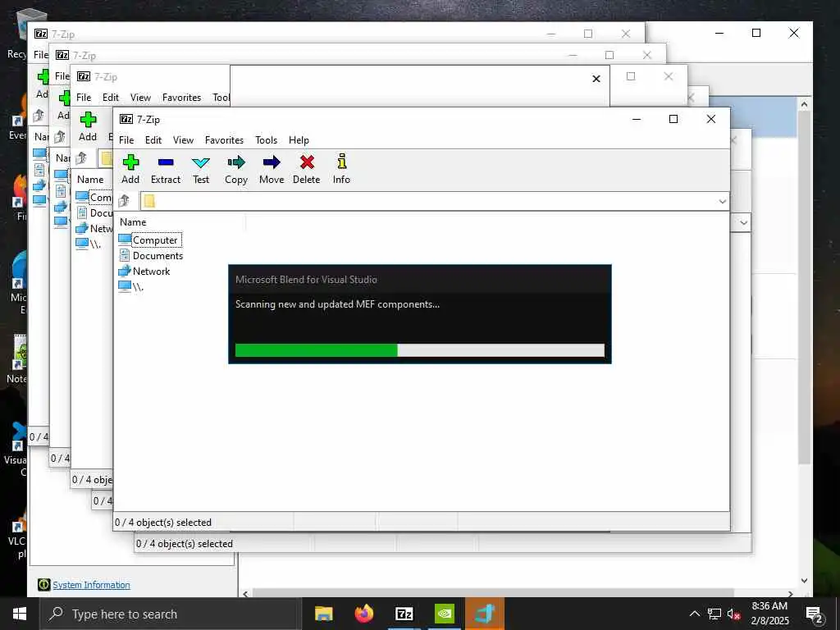Click the Microsoft Blend for Visual Studio title text

[x=307, y=280]
